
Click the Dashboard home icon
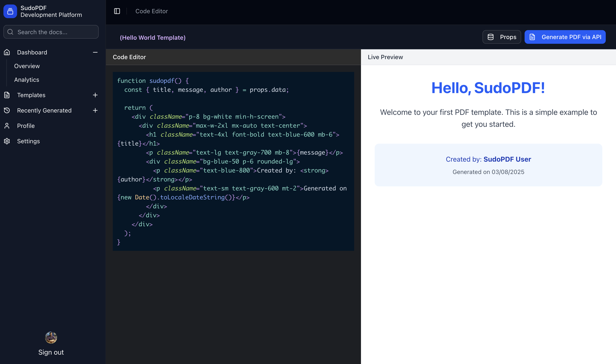(7, 52)
